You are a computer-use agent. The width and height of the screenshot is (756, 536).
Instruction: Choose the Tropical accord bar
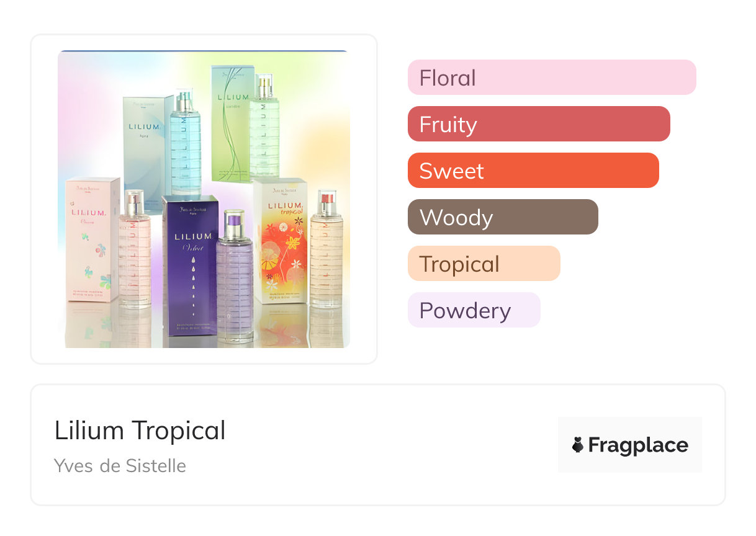tap(484, 264)
